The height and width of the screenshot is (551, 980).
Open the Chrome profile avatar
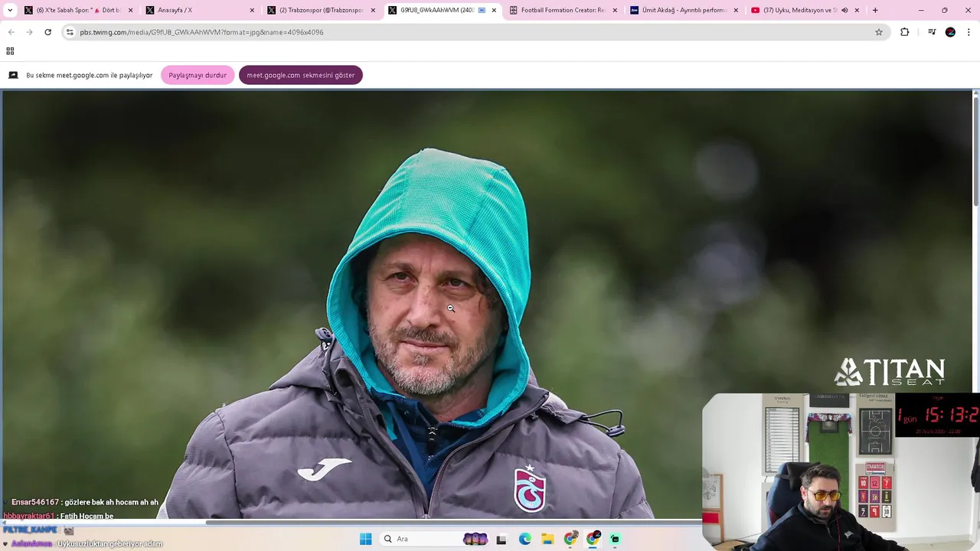pos(950,32)
